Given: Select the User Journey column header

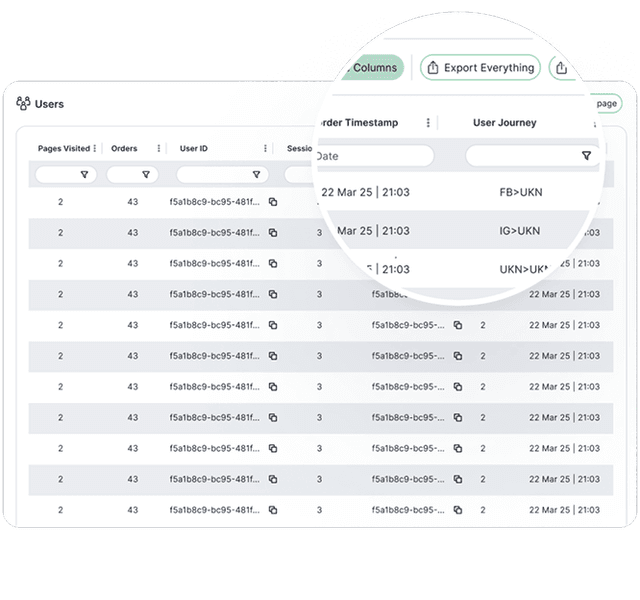Looking at the screenshot, I should (504, 123).
